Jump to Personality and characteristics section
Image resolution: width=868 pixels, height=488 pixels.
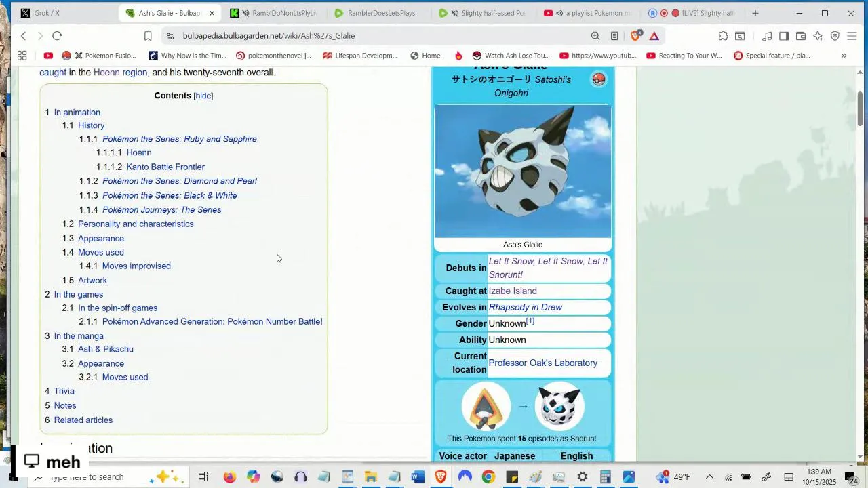tap(136, 224)
